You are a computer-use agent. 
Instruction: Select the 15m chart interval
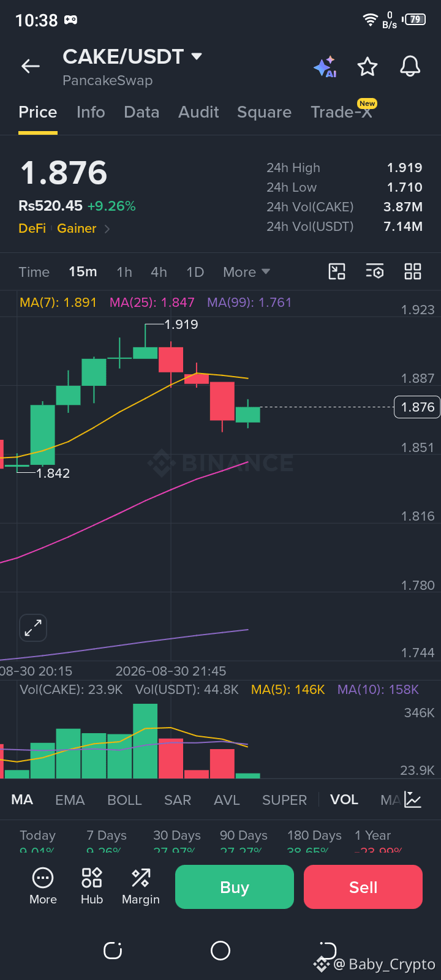(x=83, y=271)
